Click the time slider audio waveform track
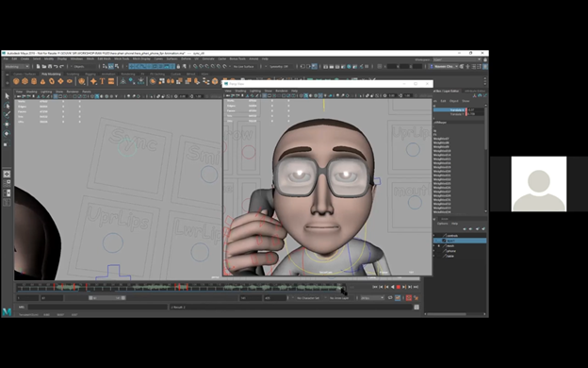Screen dimensions: 588x368 tap(180, 287)
